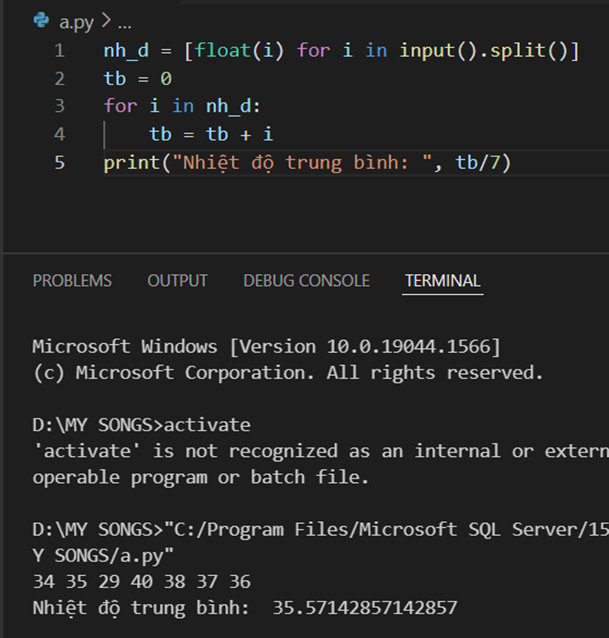The width and height of the screenshot is (609, 638).
Task: Click the terminal result 35.57142857142857
Action: 365,608
